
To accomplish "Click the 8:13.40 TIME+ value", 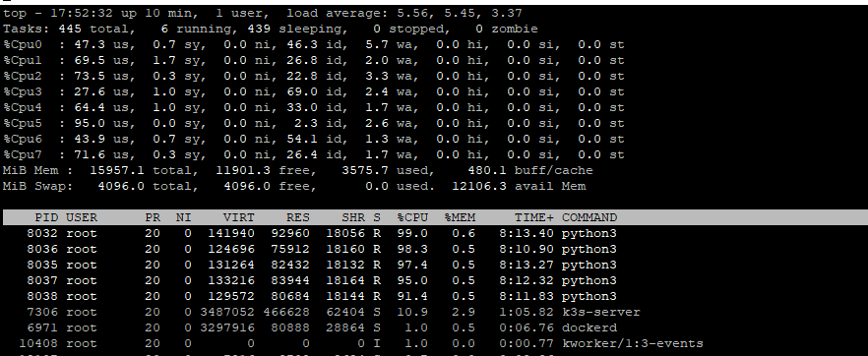I will coord(527,233).
